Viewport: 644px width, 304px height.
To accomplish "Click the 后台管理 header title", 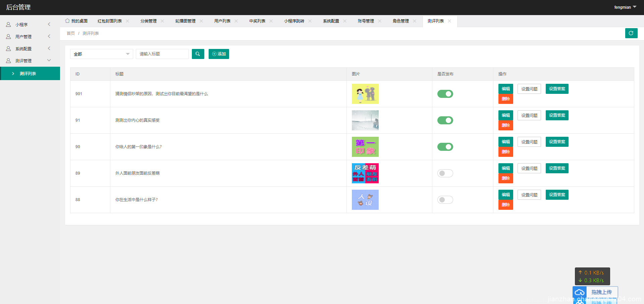I will click(18, 7).
